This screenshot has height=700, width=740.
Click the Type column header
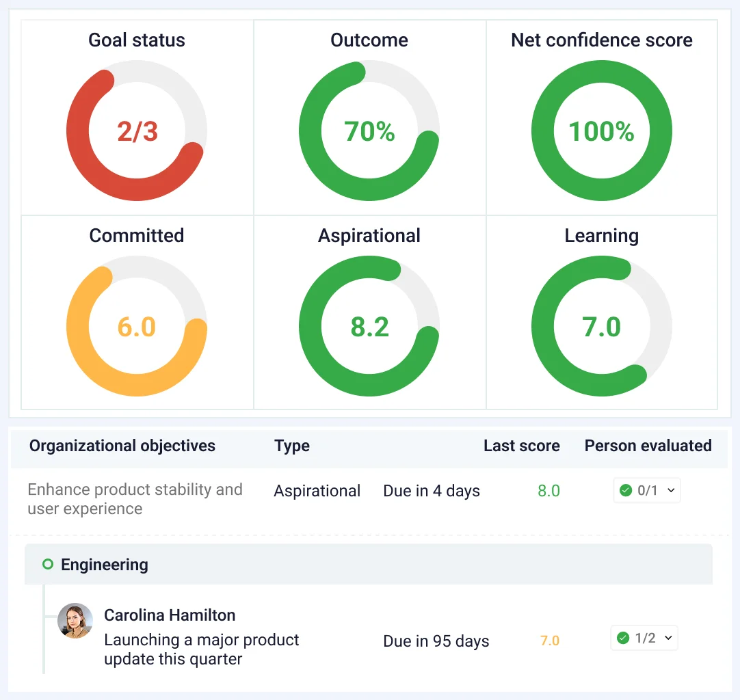291,446
